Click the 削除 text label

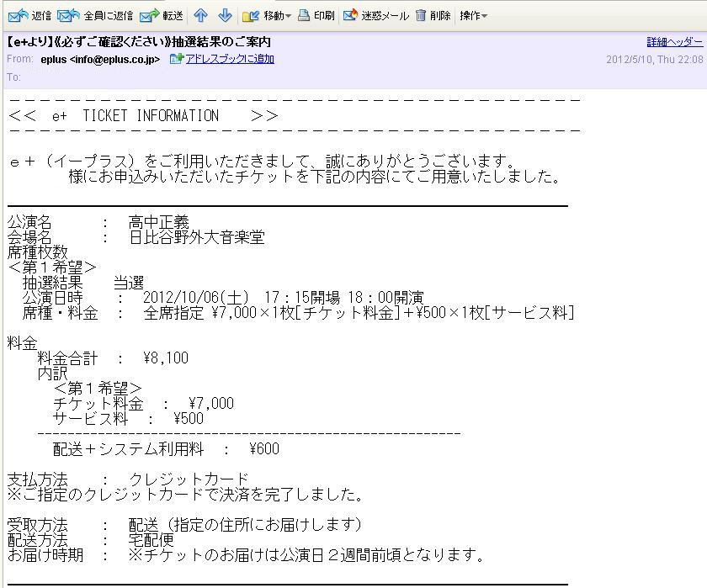point(440,16)
